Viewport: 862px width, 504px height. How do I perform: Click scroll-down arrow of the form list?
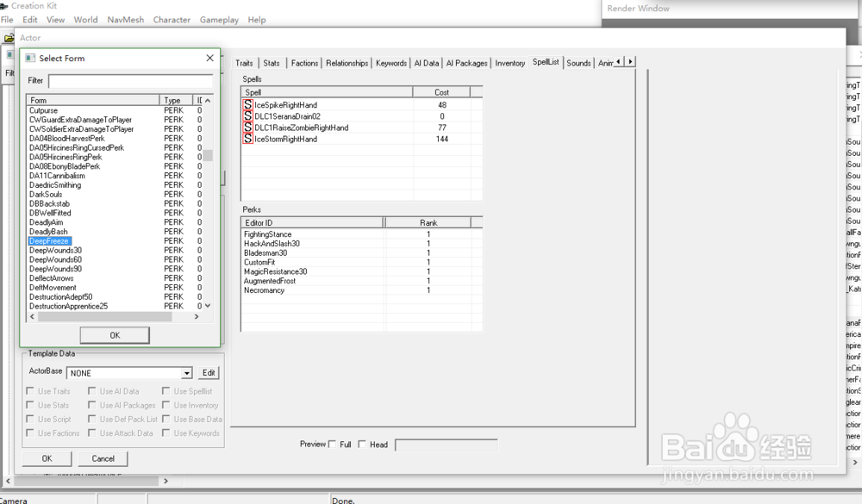(x=207, y=306)
